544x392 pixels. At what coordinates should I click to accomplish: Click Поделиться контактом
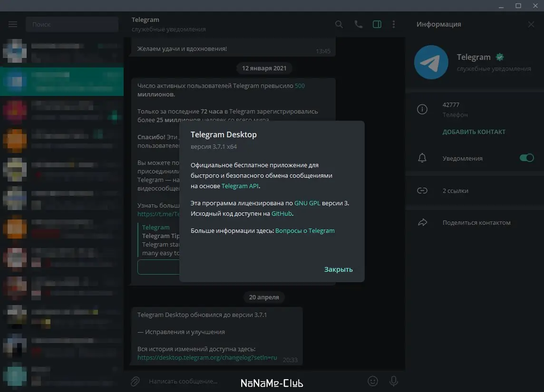476,222
